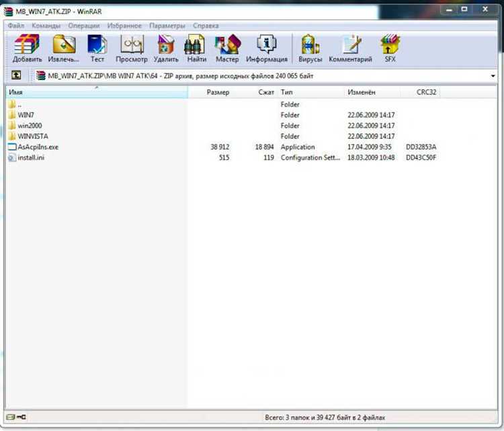Click the drive/key icon in the status bar
The width and height of the screenshot is (504, 431).
(x=15, y=417)
